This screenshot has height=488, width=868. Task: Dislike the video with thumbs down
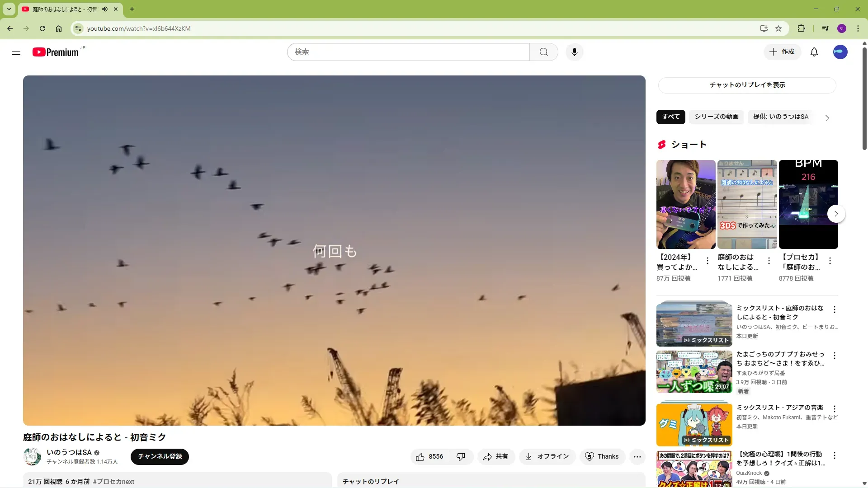point(461,457)
